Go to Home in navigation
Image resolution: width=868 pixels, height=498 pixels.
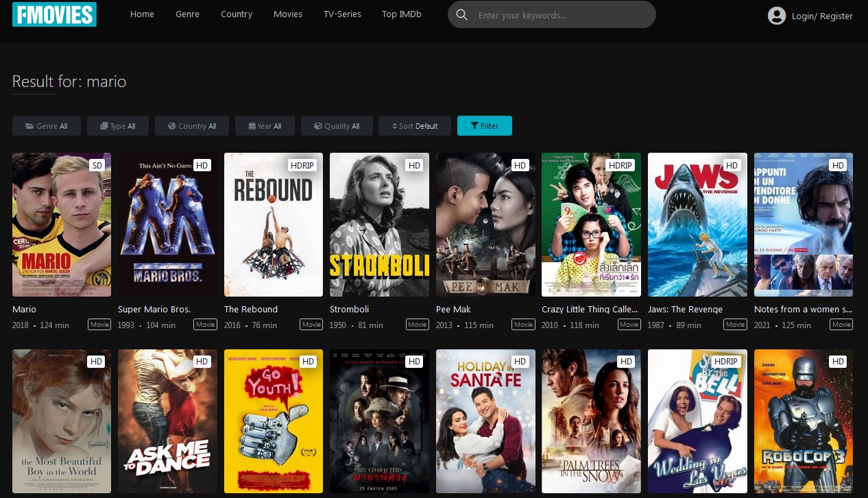pyautogui.click(x=142, y=14)
